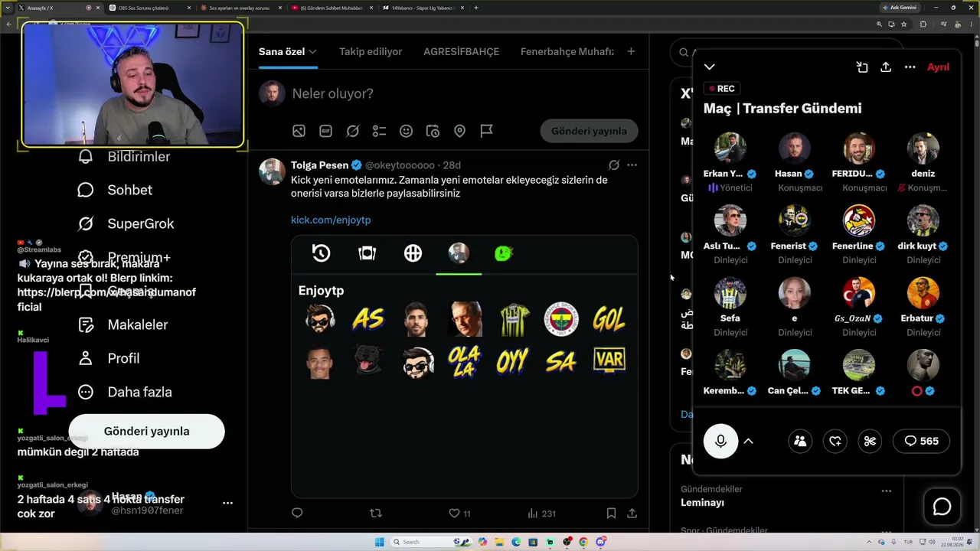Click the flag icon in composer

click(486, 131)
